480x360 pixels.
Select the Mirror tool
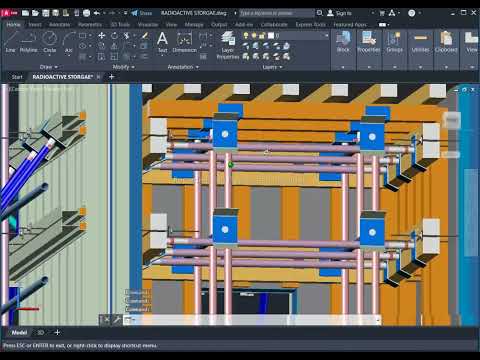[114, 46]
